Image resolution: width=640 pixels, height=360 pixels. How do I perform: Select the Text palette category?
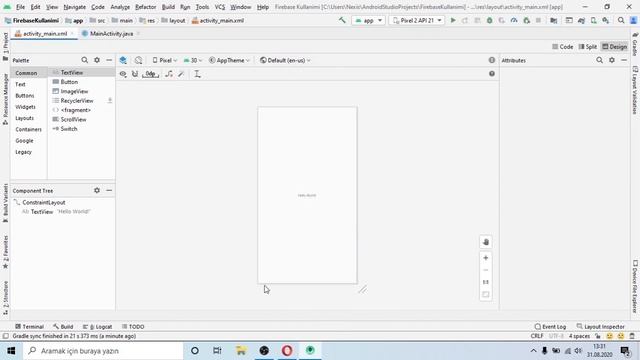click(20, 84)
